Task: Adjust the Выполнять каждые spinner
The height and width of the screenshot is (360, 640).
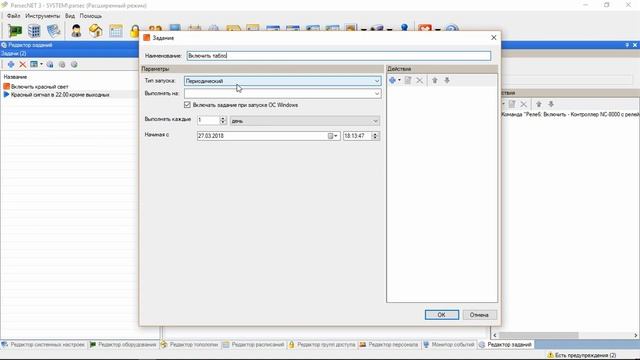Action: [223, 120]
